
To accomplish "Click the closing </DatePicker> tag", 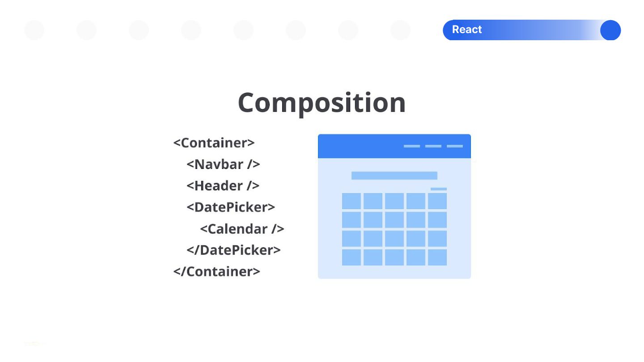I will pos(233,250).
